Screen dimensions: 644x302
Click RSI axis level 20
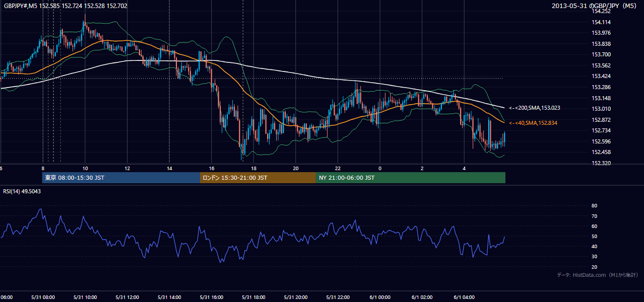point(594,267)
